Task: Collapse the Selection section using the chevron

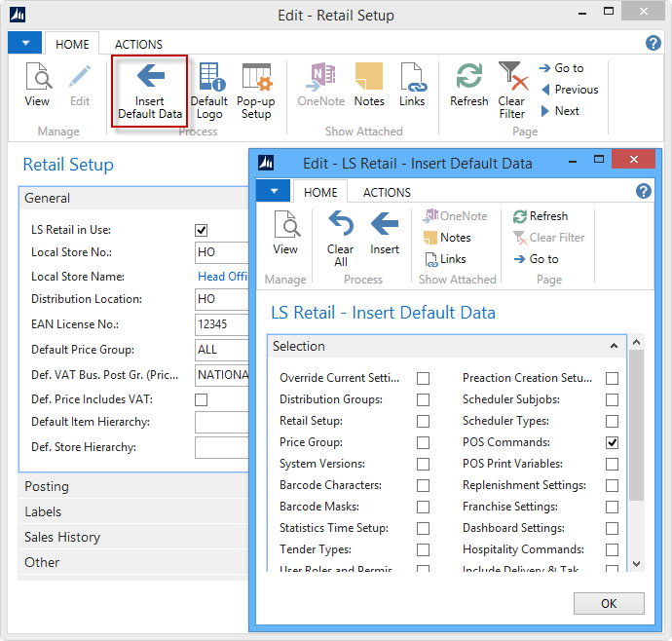Action: 614,346
